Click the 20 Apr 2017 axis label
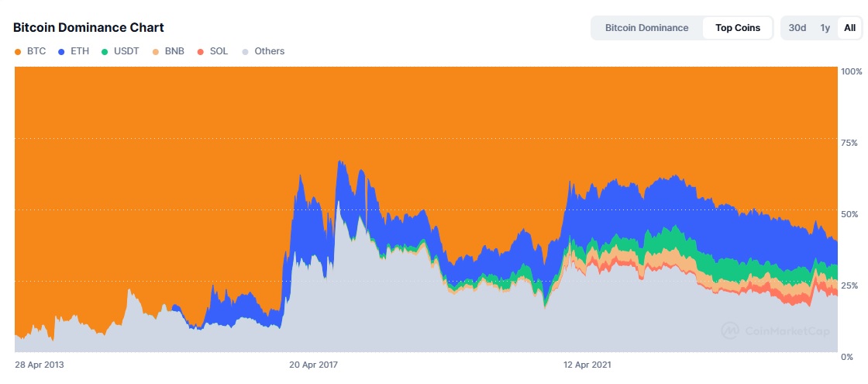 click(313, 365)
